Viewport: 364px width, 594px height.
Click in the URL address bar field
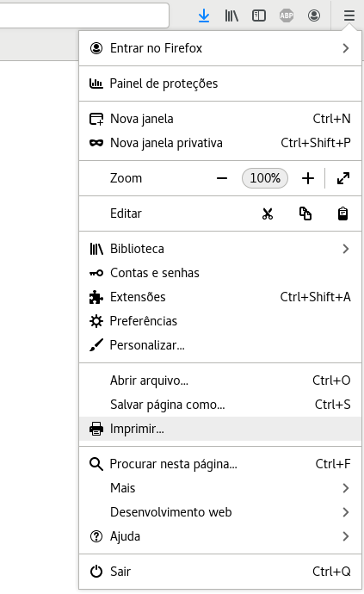click(84, 15)
